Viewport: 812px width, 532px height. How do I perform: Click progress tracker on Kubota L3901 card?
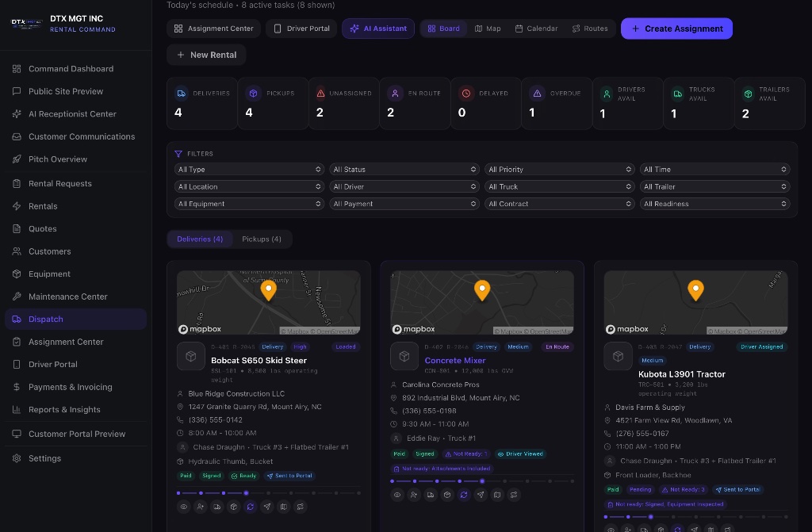(x=695, y=517)
